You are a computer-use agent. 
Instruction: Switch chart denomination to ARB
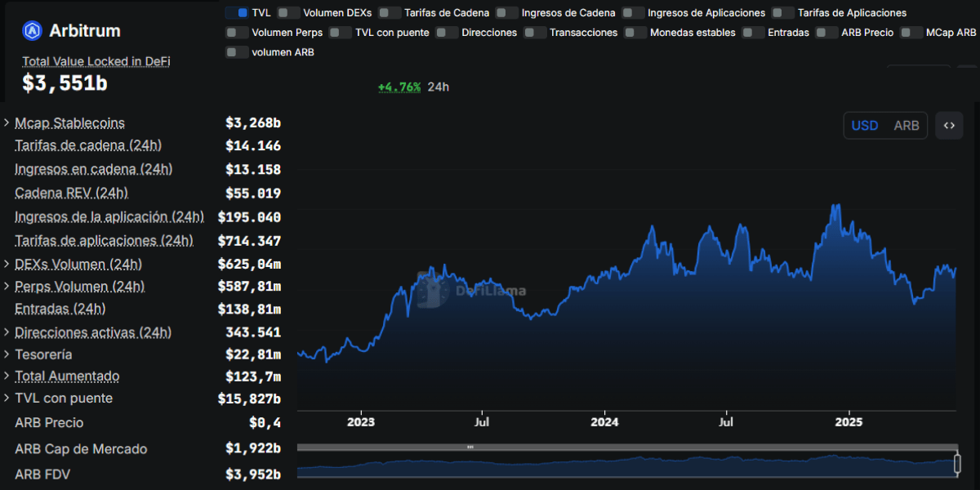[x=906, y=126]
